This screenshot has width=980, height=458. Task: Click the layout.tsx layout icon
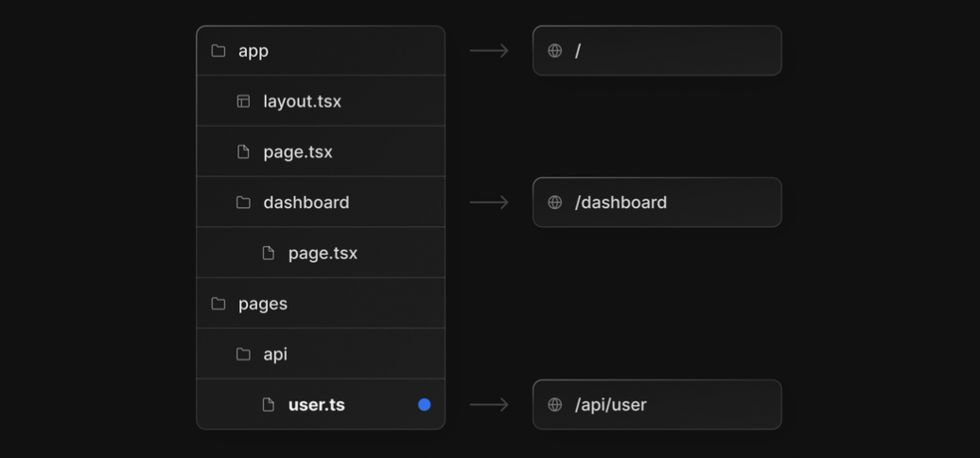[243, 101]
